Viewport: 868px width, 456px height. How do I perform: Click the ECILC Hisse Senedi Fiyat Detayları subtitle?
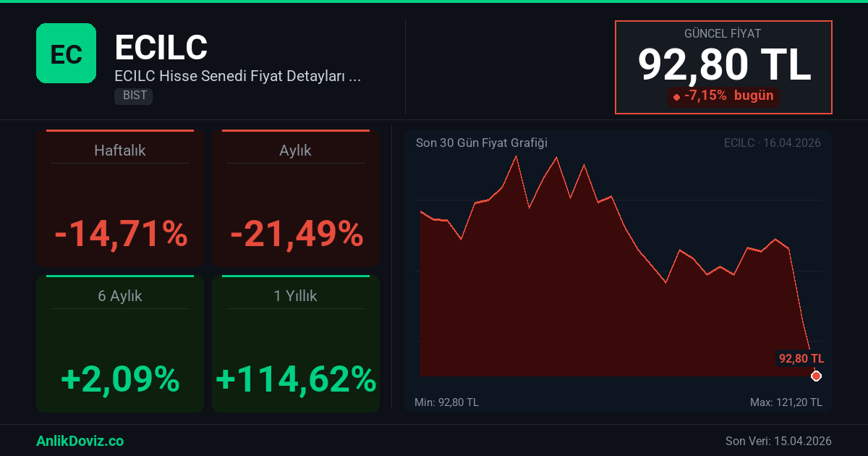pos(237,75)
